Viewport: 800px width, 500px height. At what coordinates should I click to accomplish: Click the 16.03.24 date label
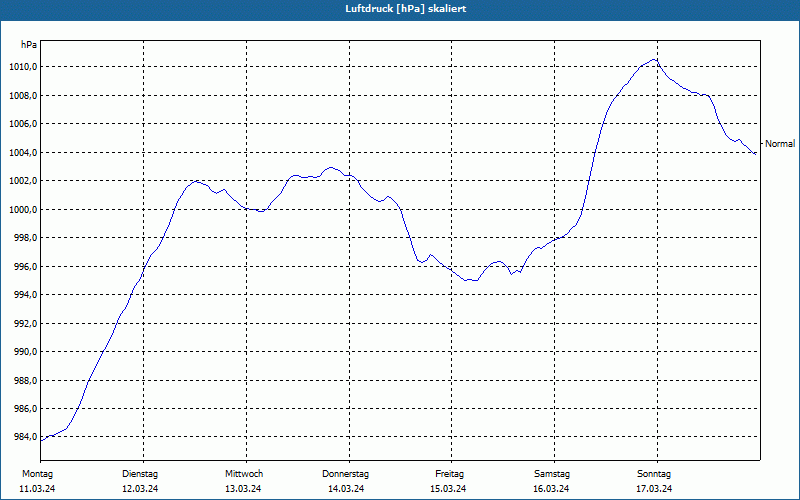click(x=551, y=489)
